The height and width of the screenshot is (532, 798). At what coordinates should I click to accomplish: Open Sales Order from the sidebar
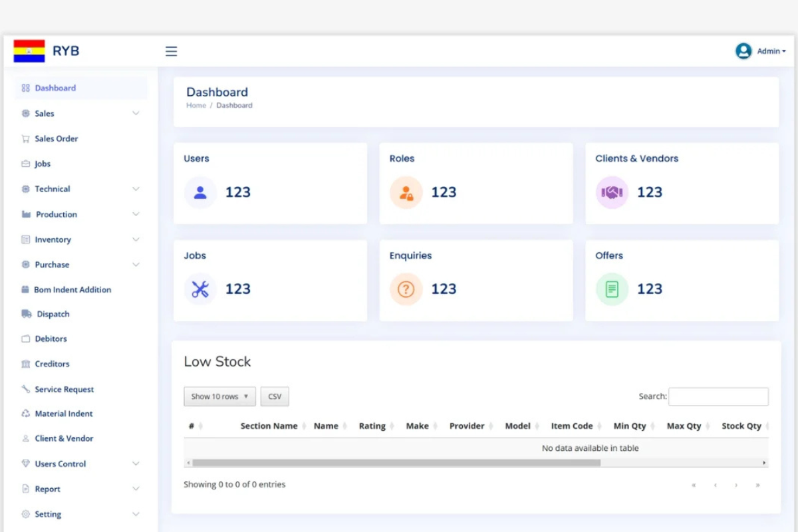pyautogui.click(x=57, y=139)
